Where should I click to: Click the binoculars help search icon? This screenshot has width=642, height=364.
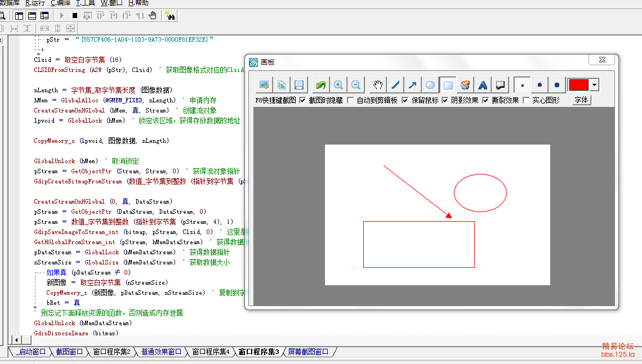(x=170, y=16)
